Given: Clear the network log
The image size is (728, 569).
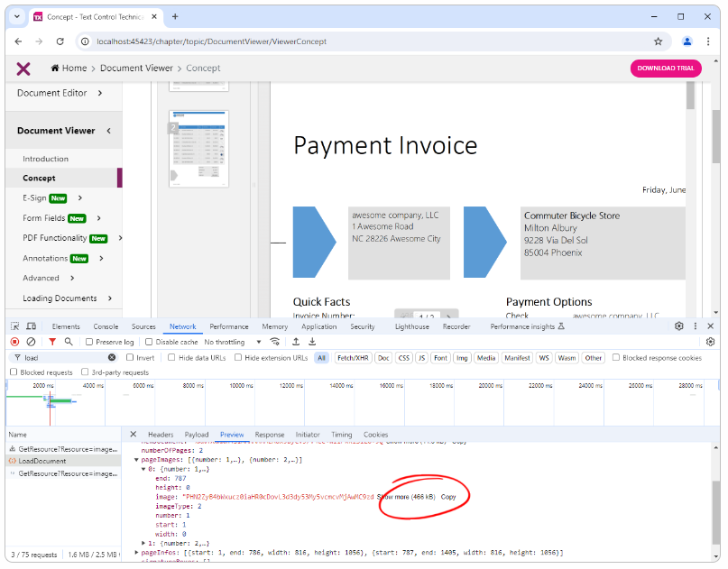Looking at the screenshot, I should click(x=31, y=342).
